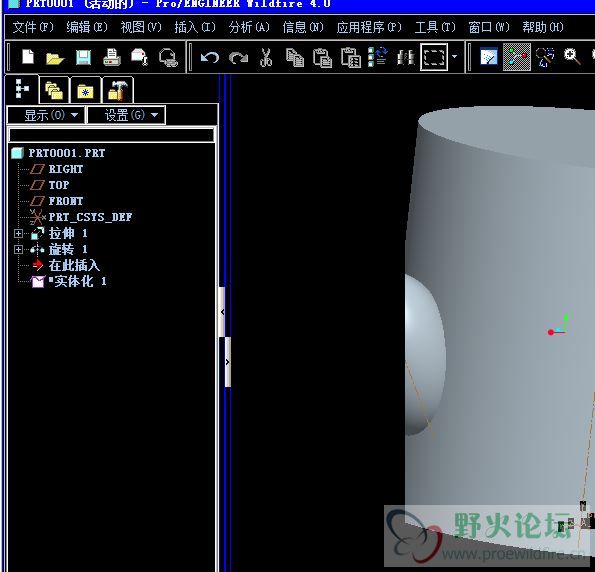Click the send-with-link mail icon
This screenshot has height=572, width=595.
point(168,58)
